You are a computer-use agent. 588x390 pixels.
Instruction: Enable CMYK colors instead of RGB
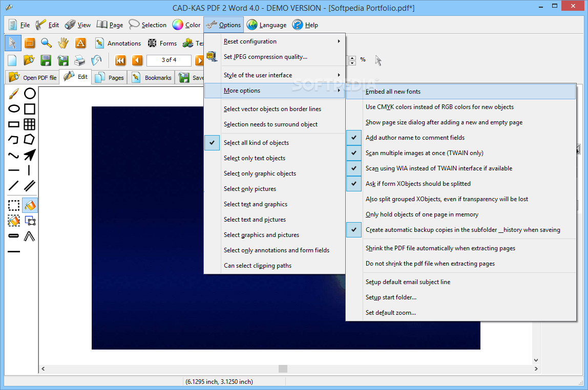(x=461, y=107)
